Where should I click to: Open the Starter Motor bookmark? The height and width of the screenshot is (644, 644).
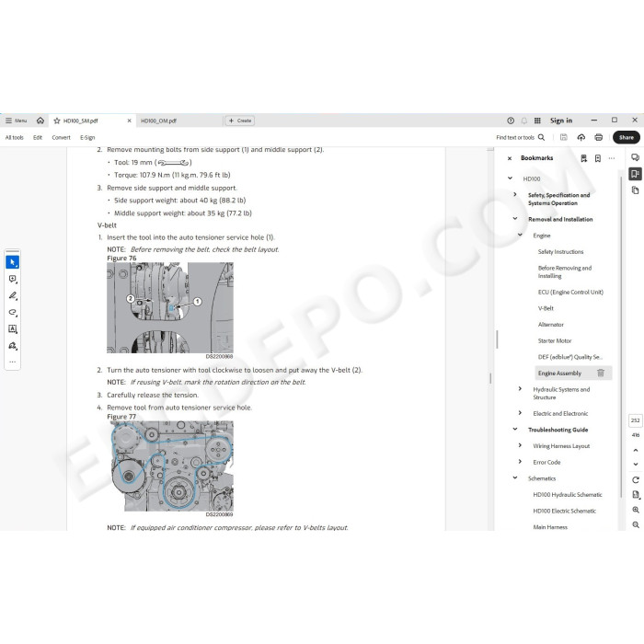point(555,341)
